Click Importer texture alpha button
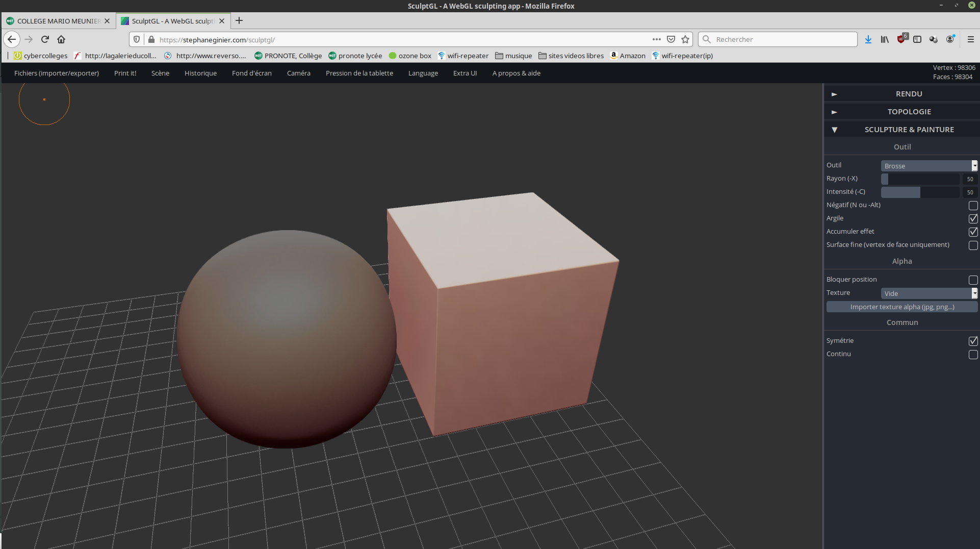Image resolution: width=980 pixels, height=549 pixels. tap(902, 307)
